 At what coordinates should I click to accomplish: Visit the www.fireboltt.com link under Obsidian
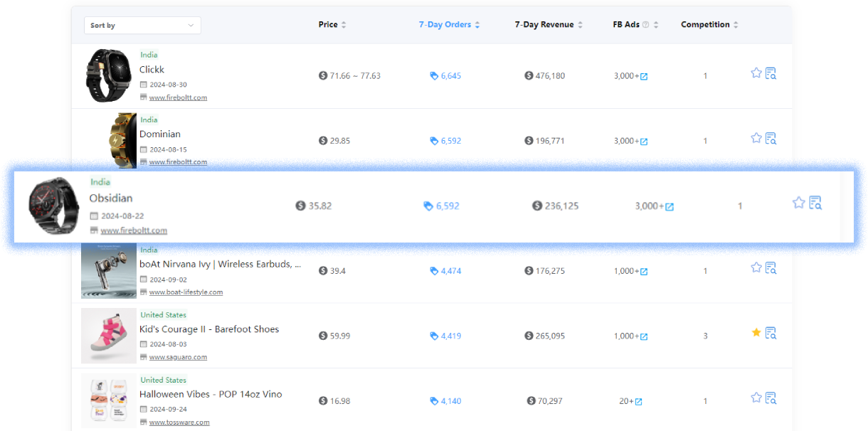tap(134, 230)
